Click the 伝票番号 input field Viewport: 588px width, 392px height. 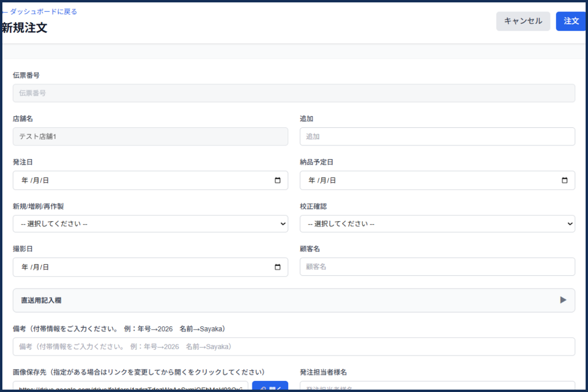[294, 93]
